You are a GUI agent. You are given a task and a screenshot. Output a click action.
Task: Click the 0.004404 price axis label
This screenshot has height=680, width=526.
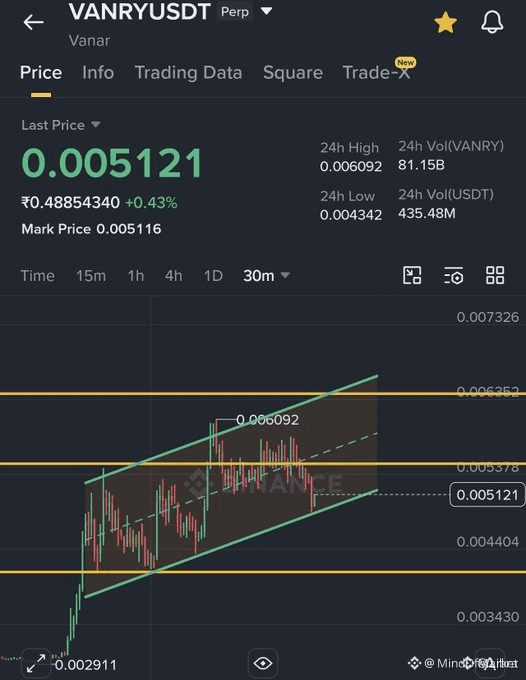(x=487, y=542)
